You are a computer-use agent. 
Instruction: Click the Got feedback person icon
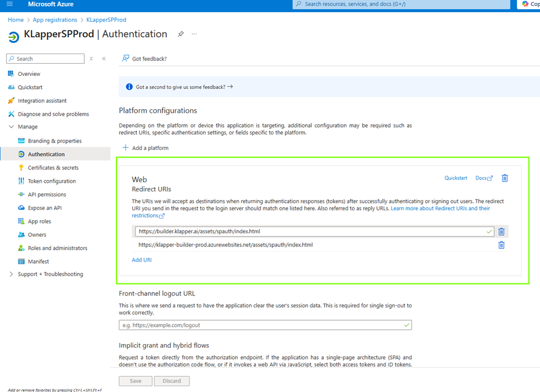tap(125, 58)
